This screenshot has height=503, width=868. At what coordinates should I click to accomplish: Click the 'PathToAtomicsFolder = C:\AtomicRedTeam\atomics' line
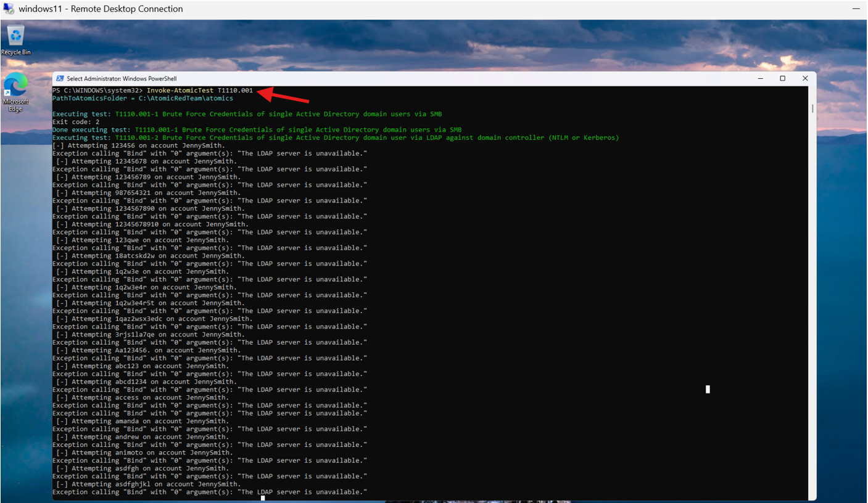point(143,99)
